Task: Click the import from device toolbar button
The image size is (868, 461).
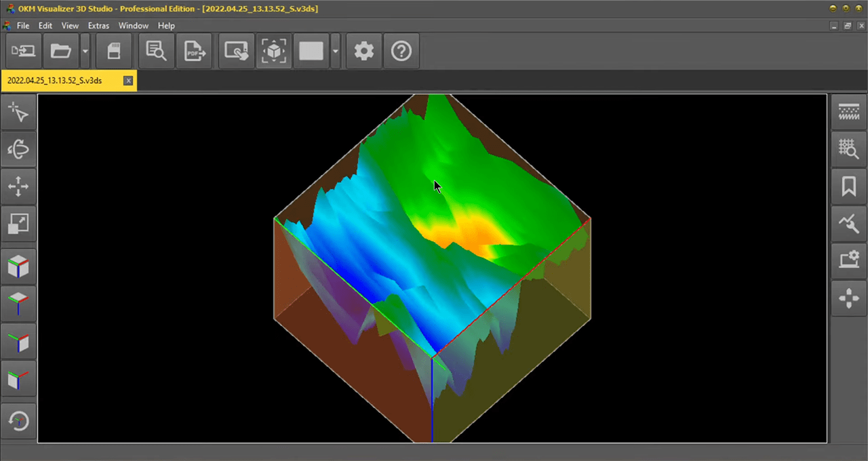Action: pos(24,51)
